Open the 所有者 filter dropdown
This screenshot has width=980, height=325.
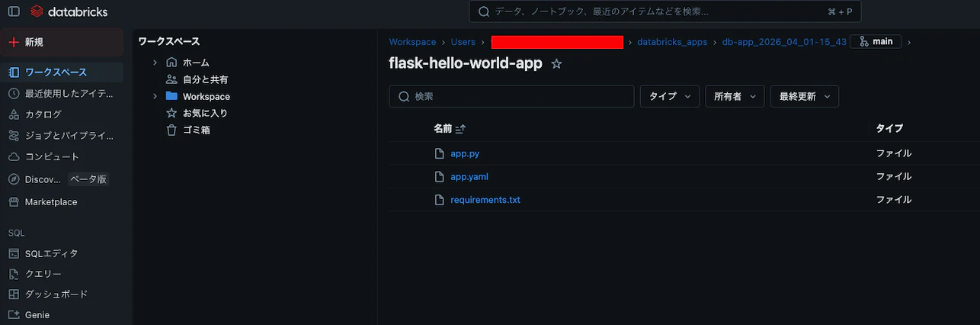[735, 96]
